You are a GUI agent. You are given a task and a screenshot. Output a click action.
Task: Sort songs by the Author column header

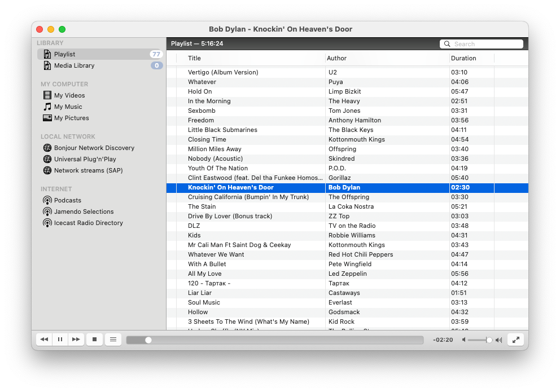[335, 58]
